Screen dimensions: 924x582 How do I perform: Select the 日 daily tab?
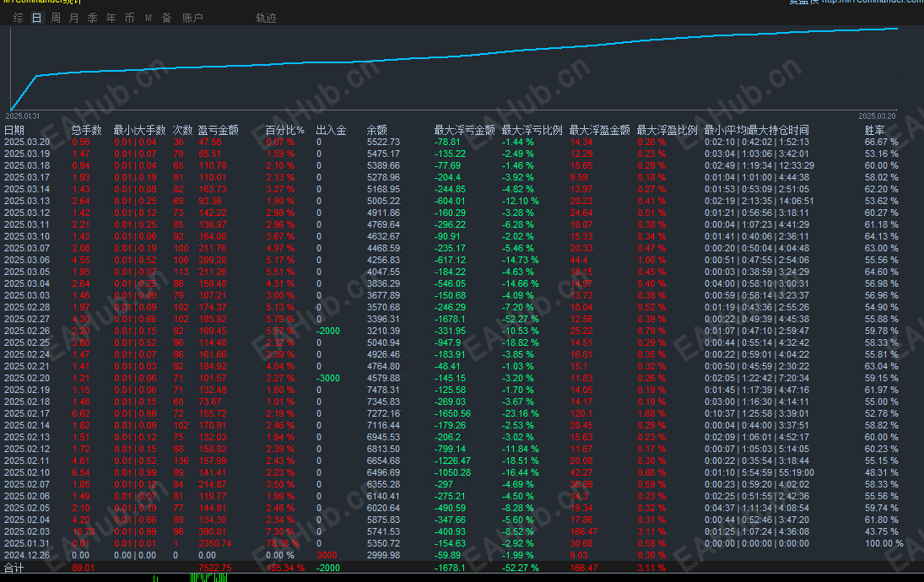tap(36, 19)
